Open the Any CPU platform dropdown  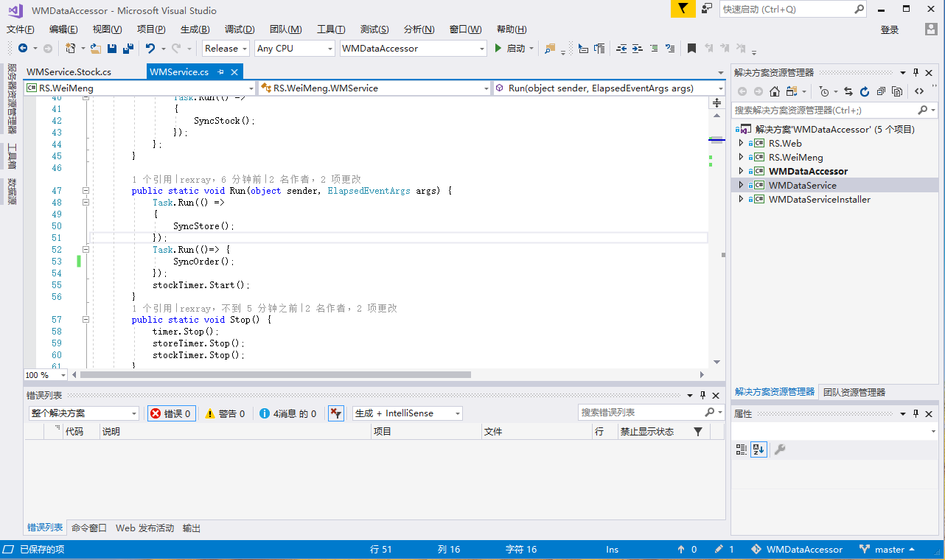[294, 49]
